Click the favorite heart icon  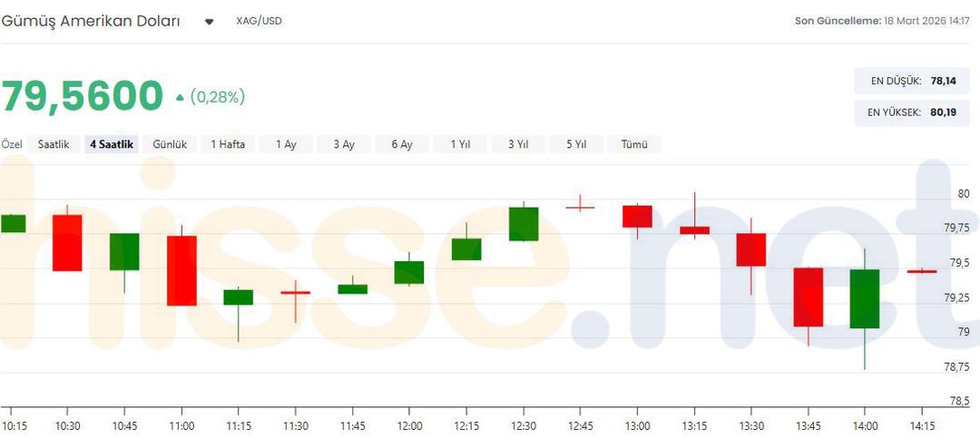(210, 22)
